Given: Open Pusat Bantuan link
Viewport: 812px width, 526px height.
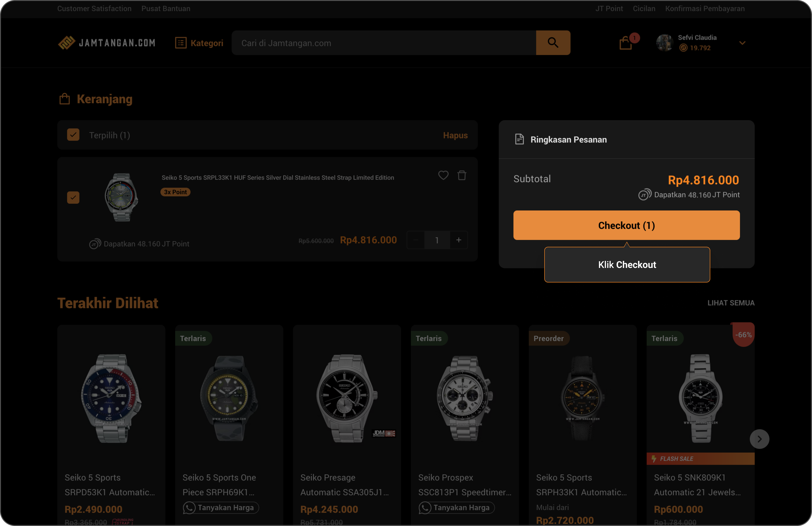Looking at the screenshot, I should 166,8.
